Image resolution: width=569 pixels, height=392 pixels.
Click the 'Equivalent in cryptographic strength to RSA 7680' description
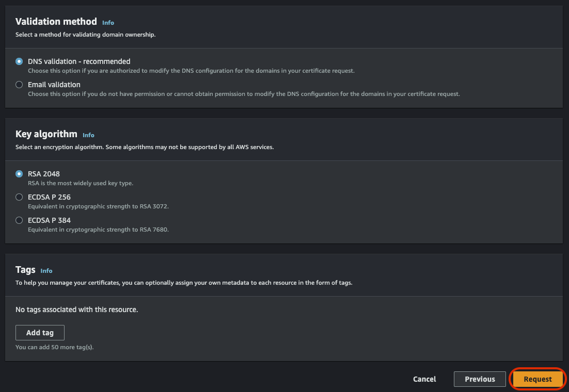coord(98,230)
